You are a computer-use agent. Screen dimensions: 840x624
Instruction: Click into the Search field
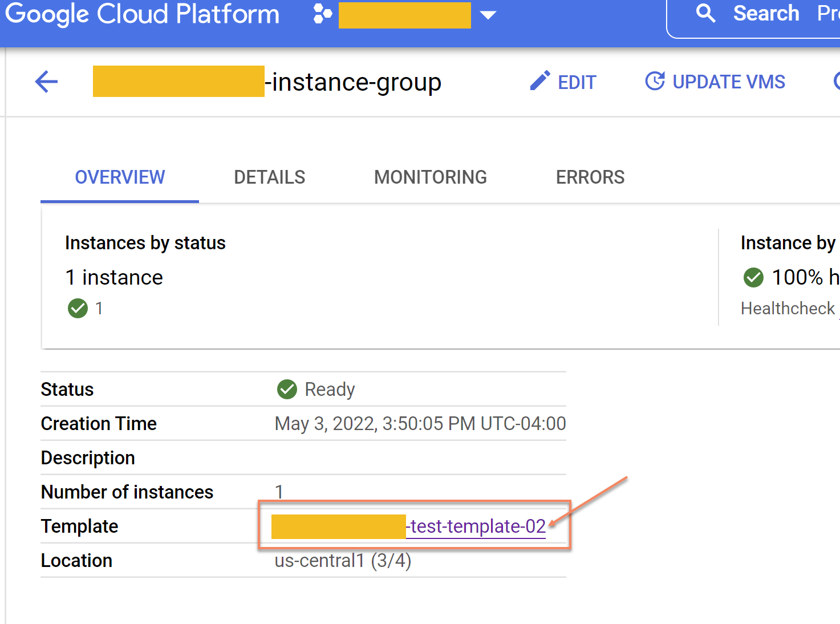(x=766, y=14)
